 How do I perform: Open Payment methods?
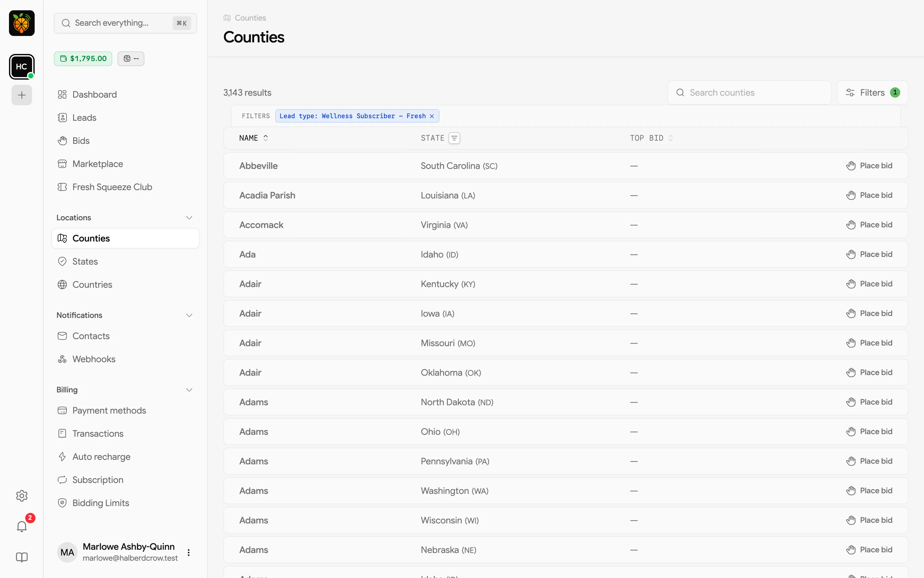(x=125, y=410)
